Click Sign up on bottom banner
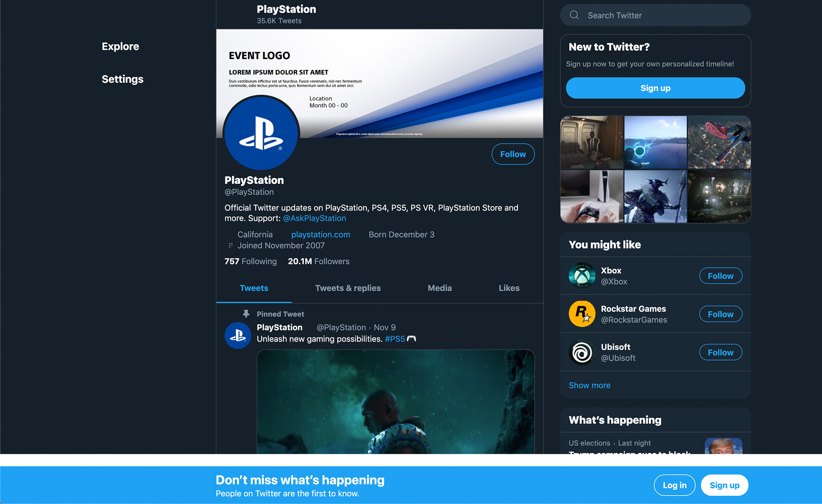Image resolution: width=822 pixels, height=504 pixels. pyautogui.click(x=724, y=485)
